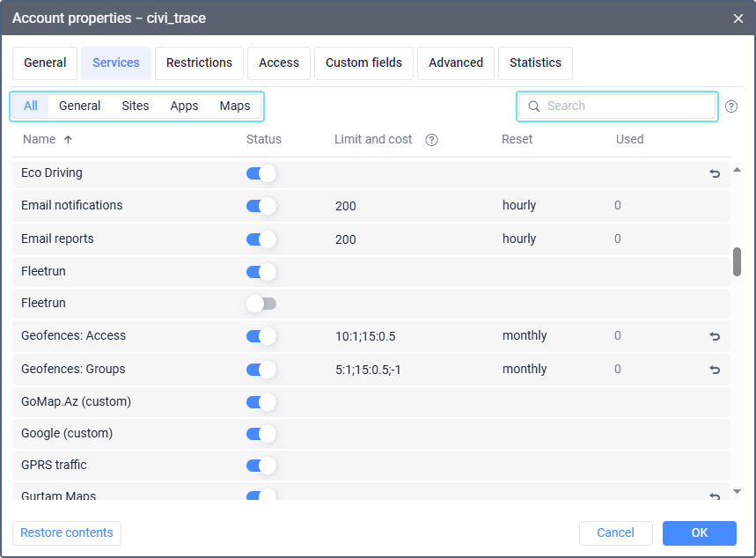This screenshot has height=558, width=756.
Task: Close the Account properties dialog with the X
Action: pyautogui.click(x=738, y=18)
